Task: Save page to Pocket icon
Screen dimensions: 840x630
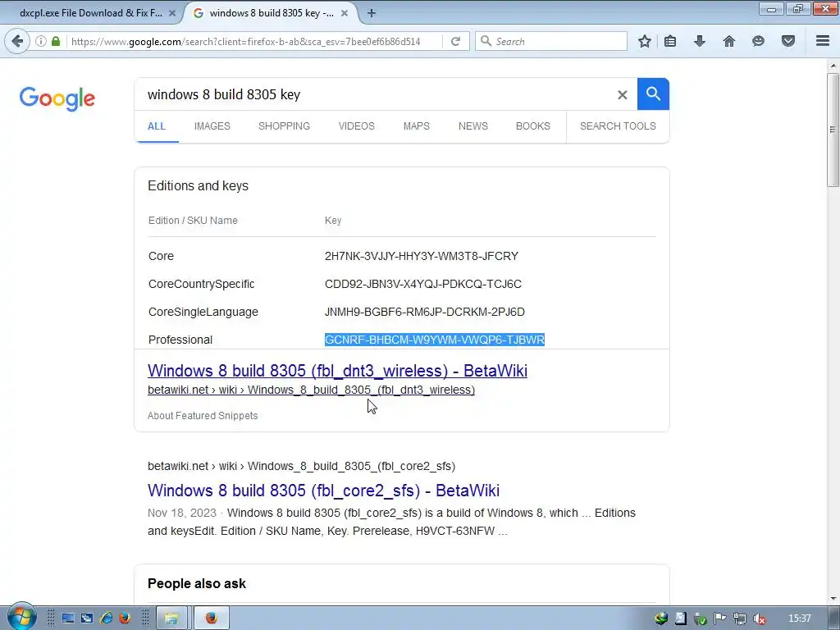Action: [x=788, y=41]
